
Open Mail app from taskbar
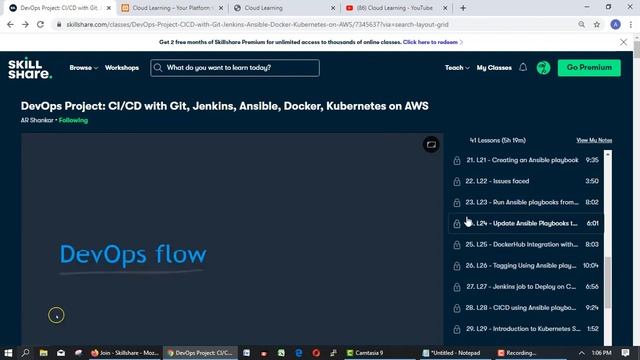(61, 353)
